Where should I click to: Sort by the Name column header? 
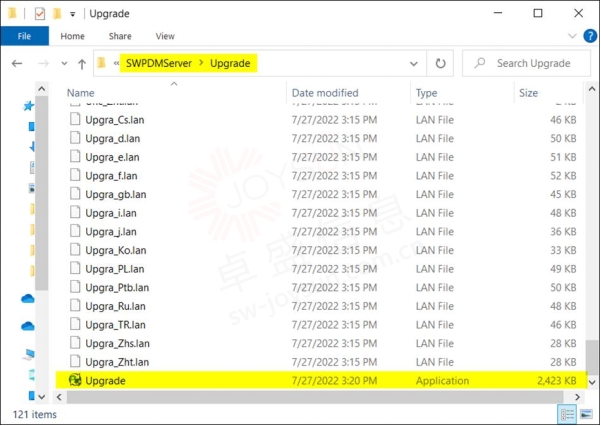click(x=80, y=93)
